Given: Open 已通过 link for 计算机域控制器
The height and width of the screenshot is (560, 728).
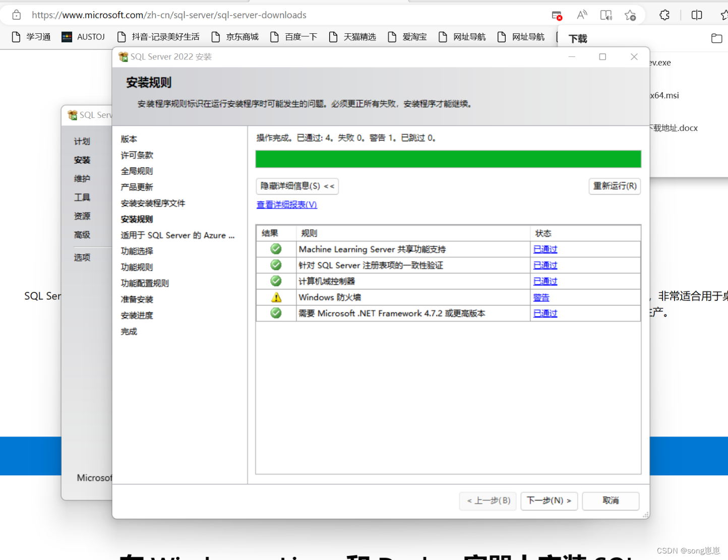Looking at the screenshot, I should tap(545, 281).
